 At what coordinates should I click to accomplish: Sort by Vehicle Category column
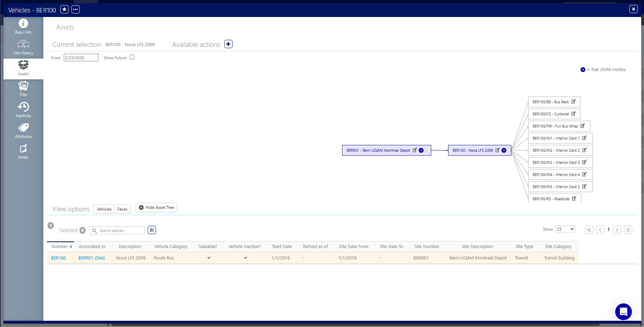(x=171, y=246)
